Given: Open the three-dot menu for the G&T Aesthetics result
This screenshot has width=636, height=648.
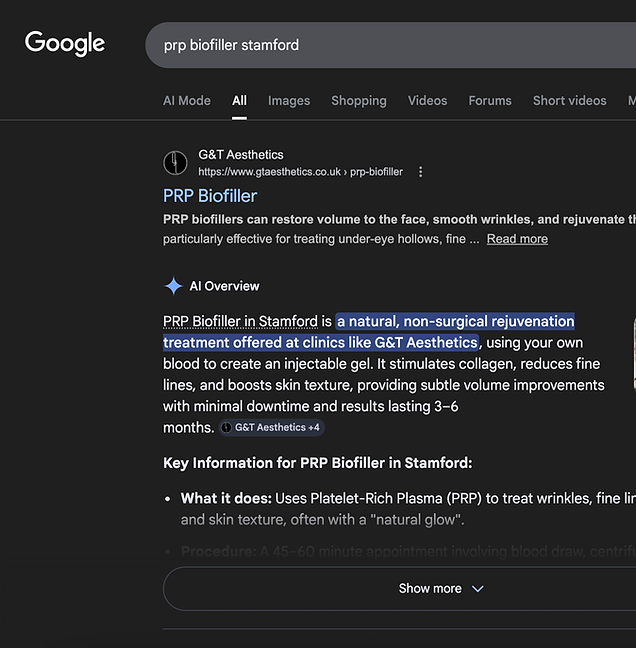Looking at the screenshot, I should (420, 172).
